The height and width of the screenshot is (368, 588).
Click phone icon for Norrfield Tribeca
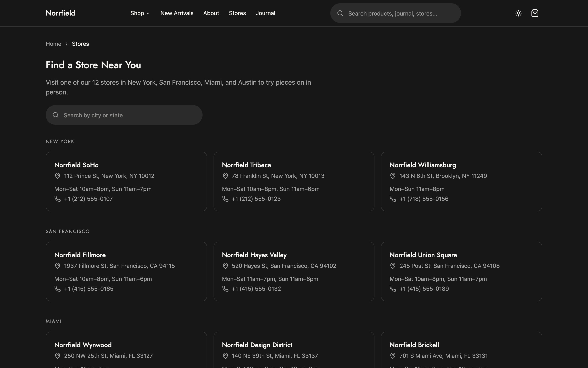tap(225, 199)
